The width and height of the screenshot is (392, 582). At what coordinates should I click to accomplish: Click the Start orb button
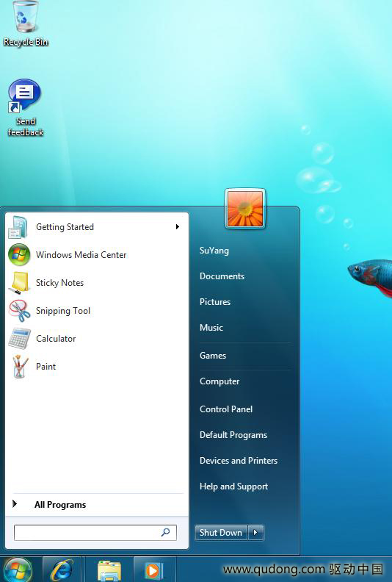tap(17, 570)
